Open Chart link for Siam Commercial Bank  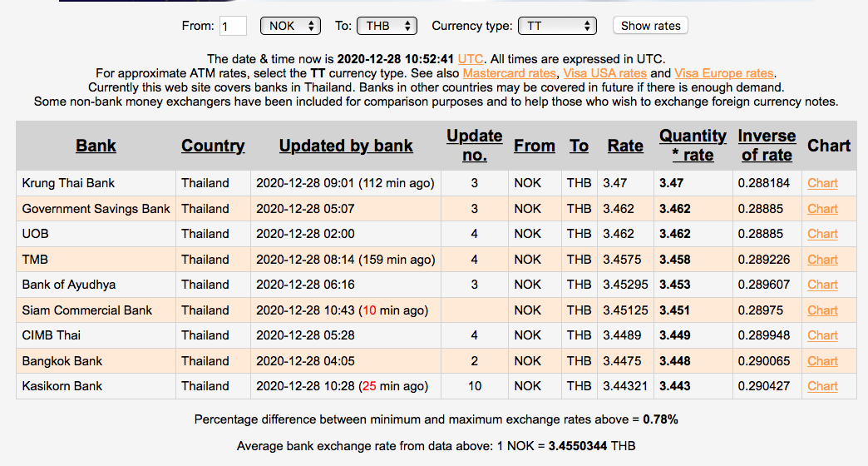tap(822, 310)
